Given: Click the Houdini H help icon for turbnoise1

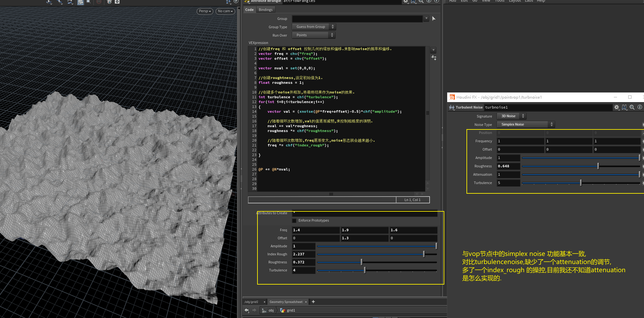Looking at the screenshot, I should tap(624, 107).
